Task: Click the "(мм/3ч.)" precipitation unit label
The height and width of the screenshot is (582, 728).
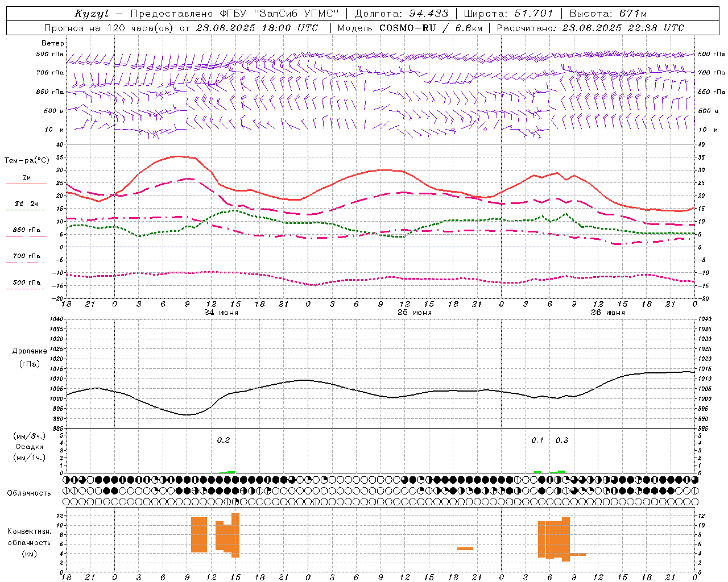Action: point(30,436)
